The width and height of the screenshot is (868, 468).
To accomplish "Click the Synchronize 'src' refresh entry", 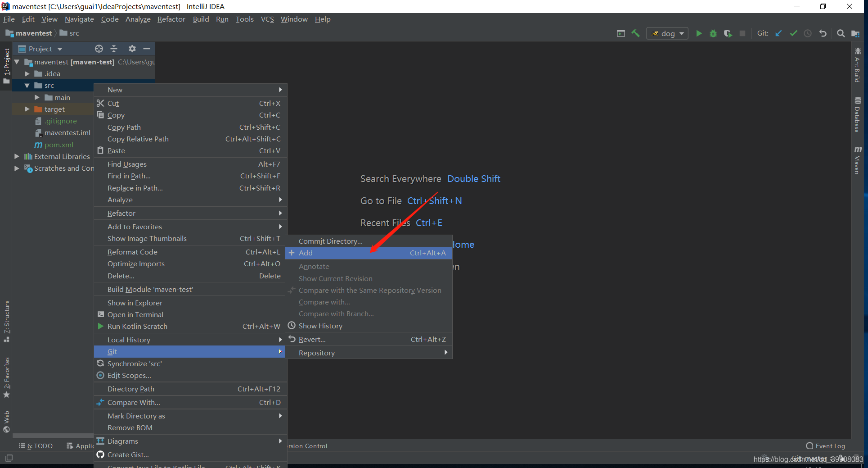I will click(190, 363).
